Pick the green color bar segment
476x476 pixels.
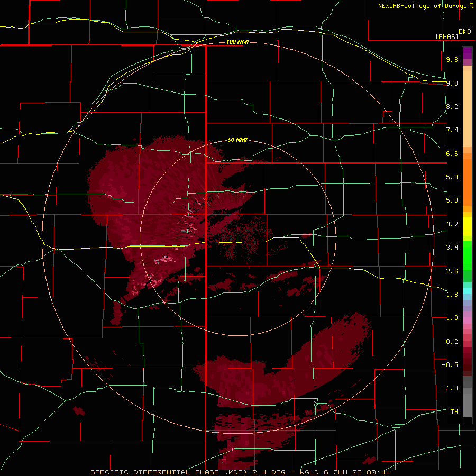(x=467, y=255)
